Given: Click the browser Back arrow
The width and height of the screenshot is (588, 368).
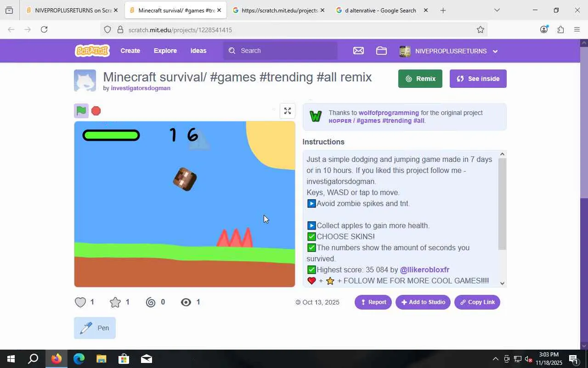Looking at the screenshot, I should (x=11, y=29).
